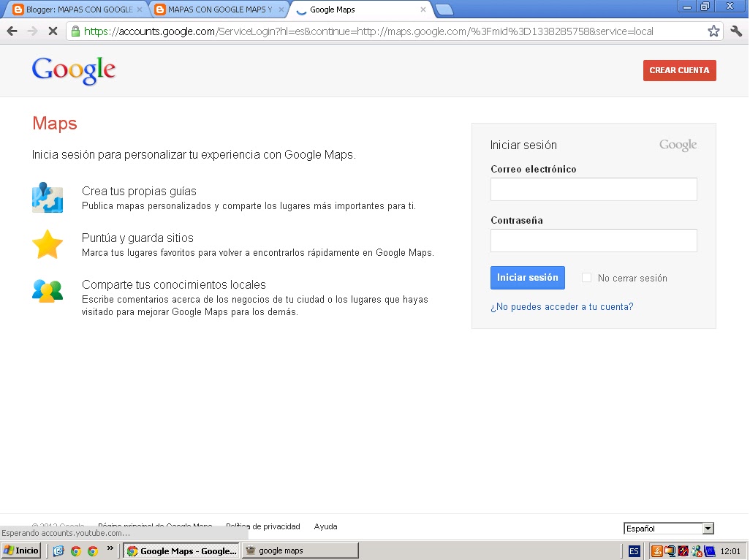Click the browser forward arrow
Screen dimensions: 750x560
click(x=32, y=31)
